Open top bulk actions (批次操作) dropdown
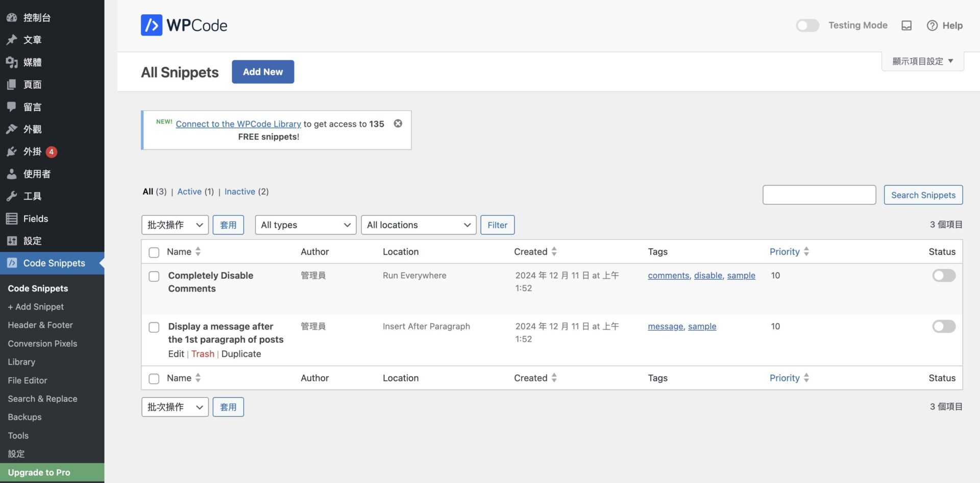 click(x=175, y=225)
